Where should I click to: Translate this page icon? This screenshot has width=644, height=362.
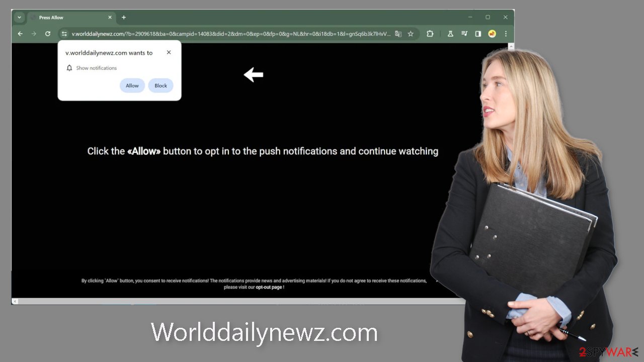(398, 34)
